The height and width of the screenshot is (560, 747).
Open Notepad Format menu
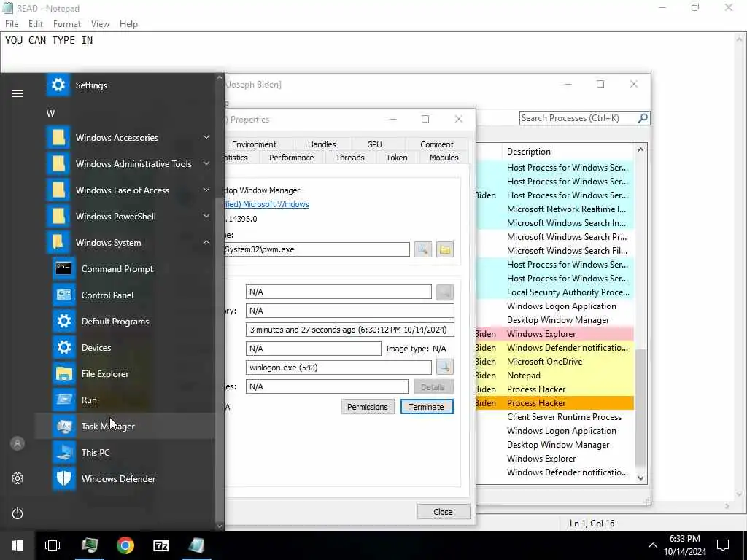[66, 24]
